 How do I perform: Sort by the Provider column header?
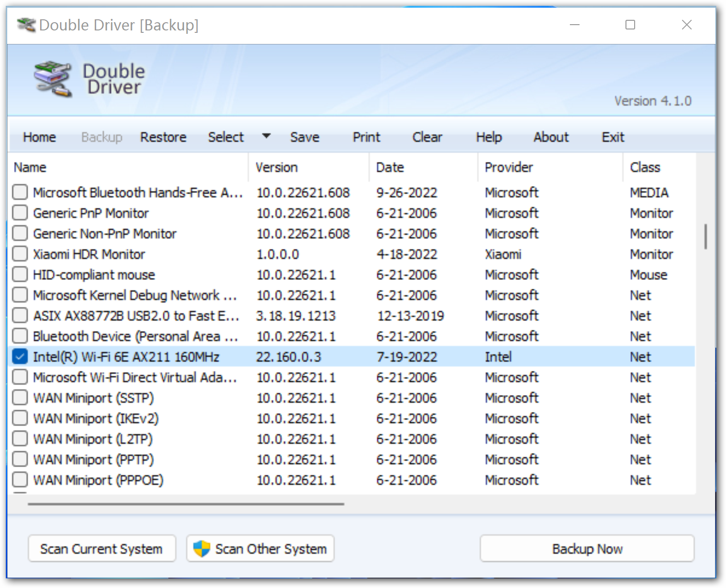click(x=551, y=167)
